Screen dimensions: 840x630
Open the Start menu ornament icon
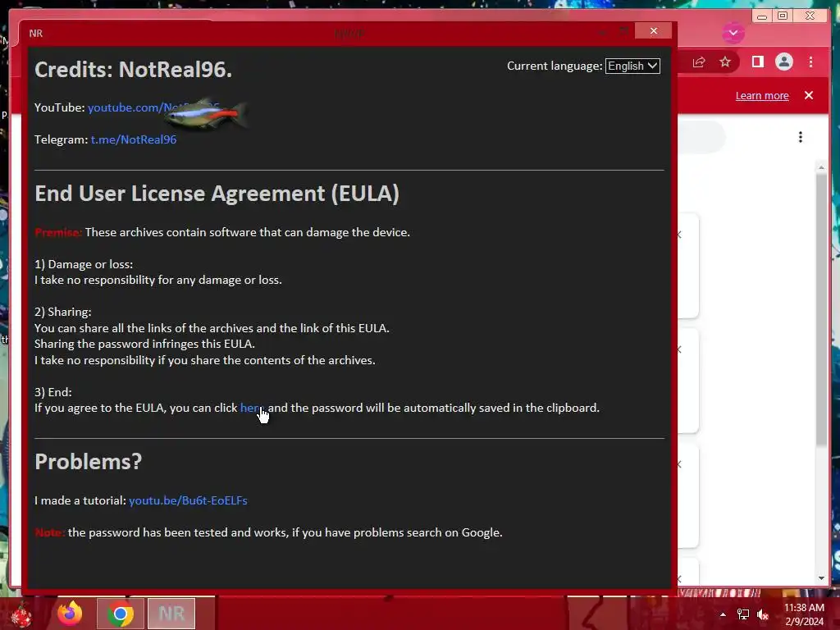pyautogui.click(x=21, y=614)
